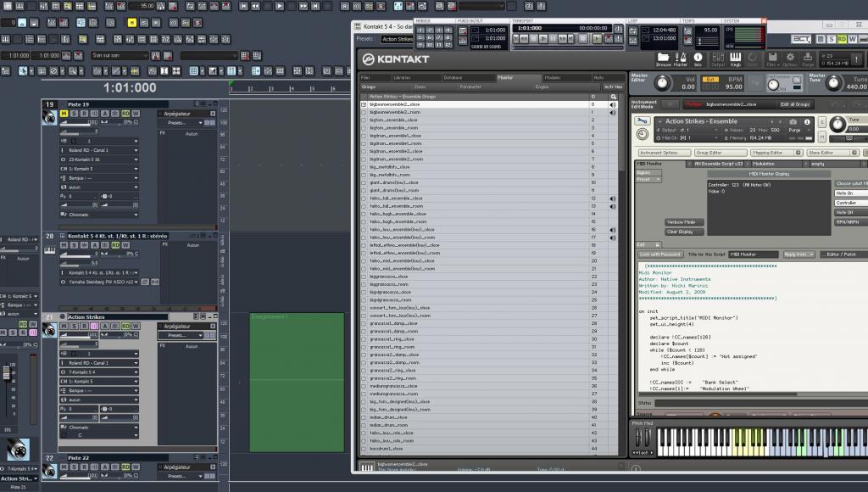Image resolution: width=868 pixels, height=492 pixels.
Task: Switch to the Libraries browser tab
Action: 417,77
